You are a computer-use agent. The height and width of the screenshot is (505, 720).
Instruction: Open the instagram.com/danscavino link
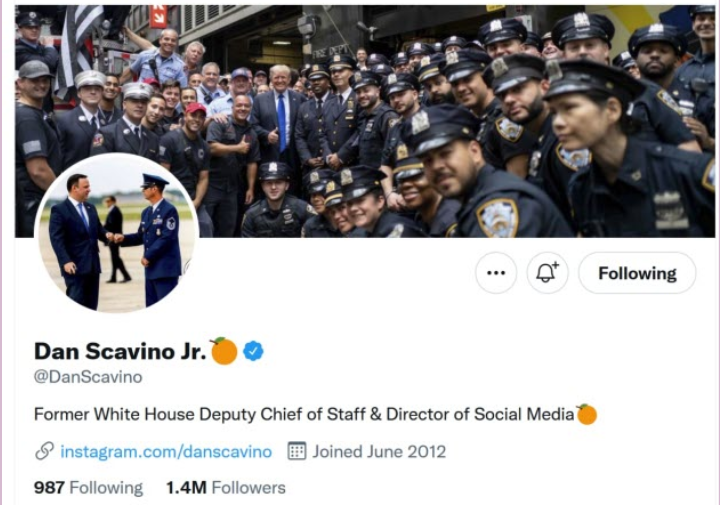[x=166, y=452]
